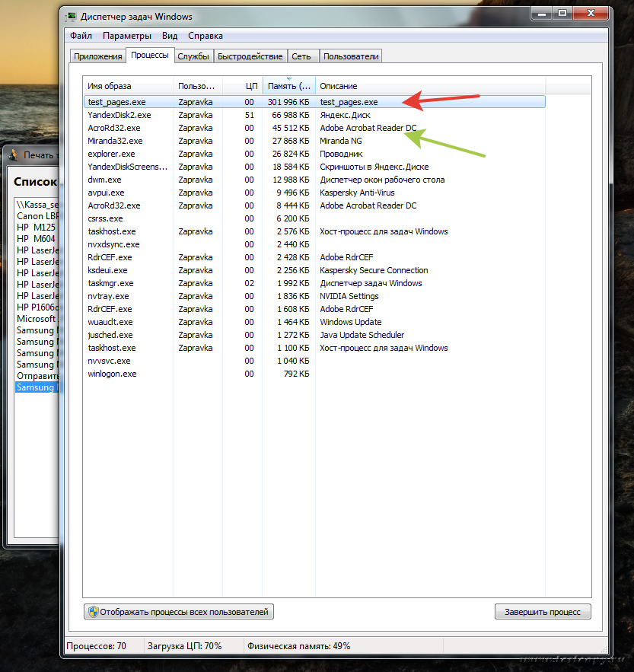Switch to the Службы tab
The width and height of the screenshot is (634, 672).
click(x=193, y=56)
